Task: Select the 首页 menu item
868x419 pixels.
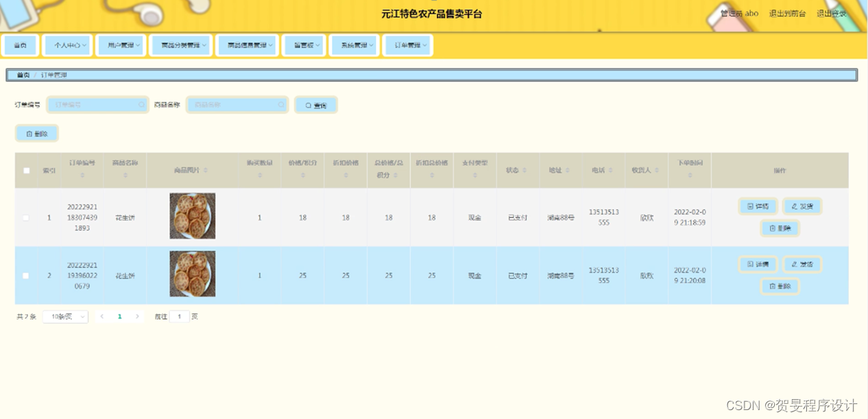Action: (x=20, y=45)
